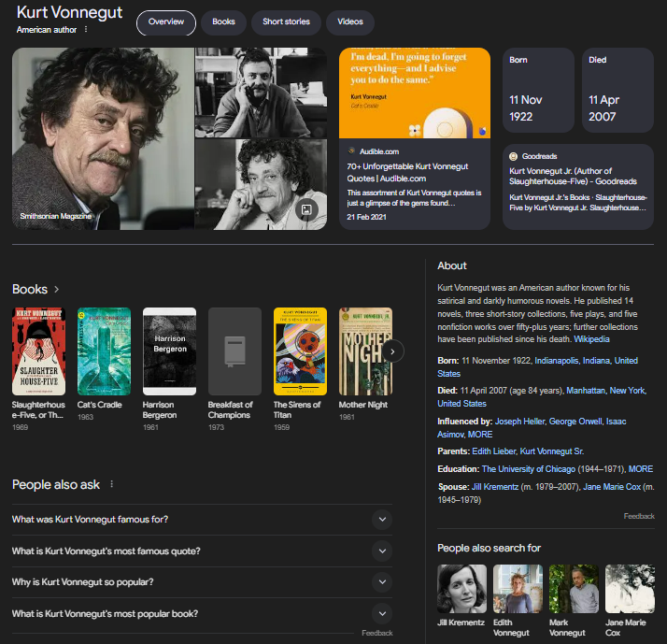The height and width of the screenshot is (644, 667).
Task: Open the Wikipedia link in About
Action: coord(591,339)
